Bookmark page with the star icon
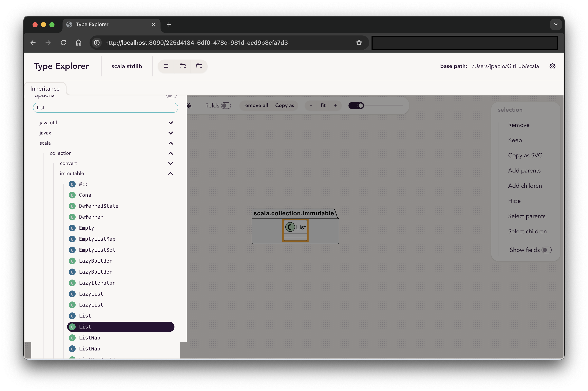This screenshot has height=391, width=588. point(359,43)
